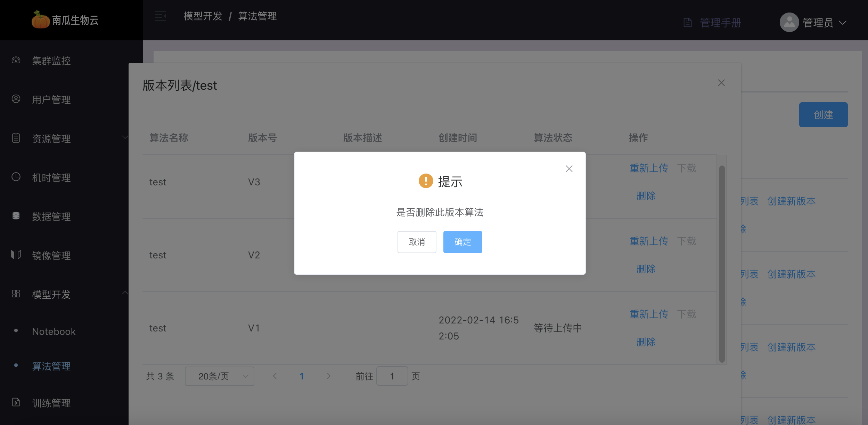Toggle the sidebar collapse hamburger icon
This screenshot has height=425, width=868.
pyautogui.click(x=160, y=16)
